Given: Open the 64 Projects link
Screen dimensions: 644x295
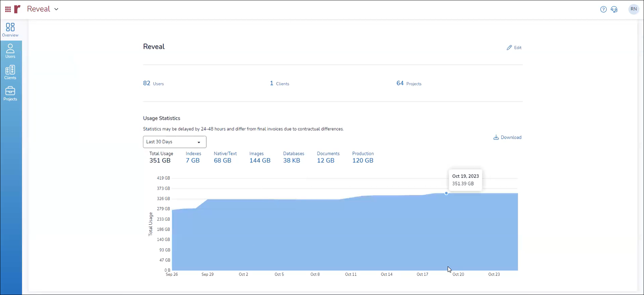Looking at the screenshot, I should (409, 83).
